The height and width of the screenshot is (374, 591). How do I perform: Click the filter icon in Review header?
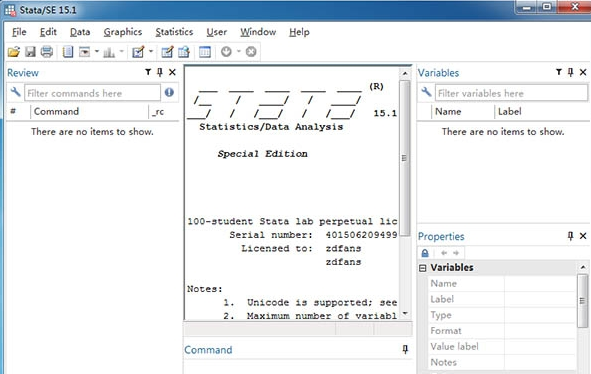tap(148, 72)
